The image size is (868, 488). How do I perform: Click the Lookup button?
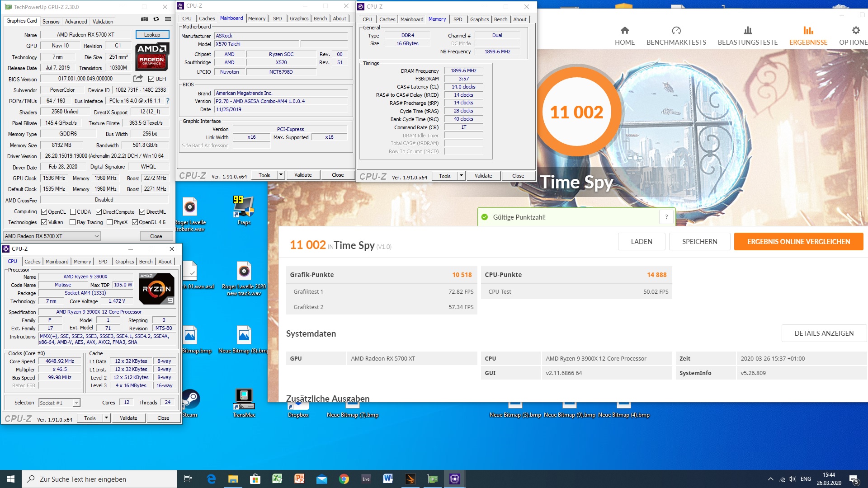pos(152,35)
